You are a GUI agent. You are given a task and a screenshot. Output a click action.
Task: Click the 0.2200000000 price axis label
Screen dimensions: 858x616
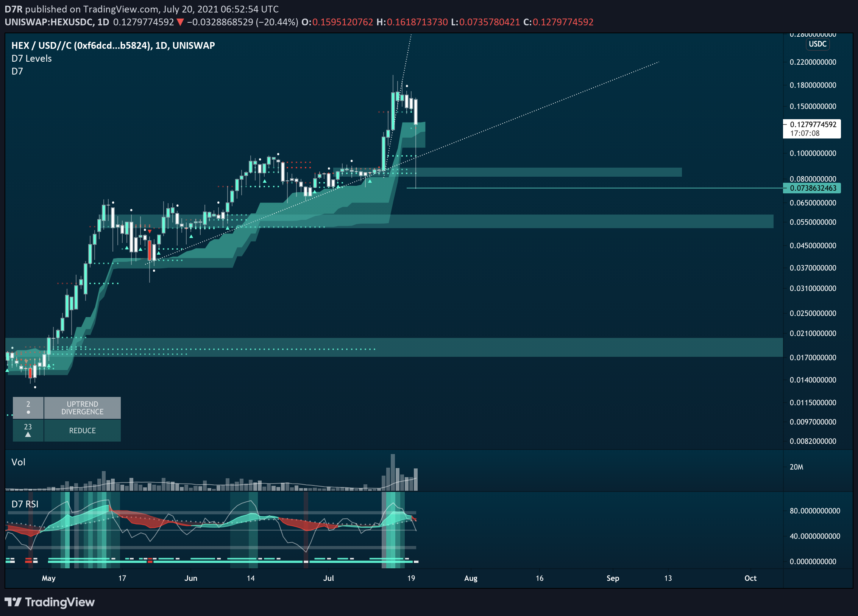pos(813,62)
